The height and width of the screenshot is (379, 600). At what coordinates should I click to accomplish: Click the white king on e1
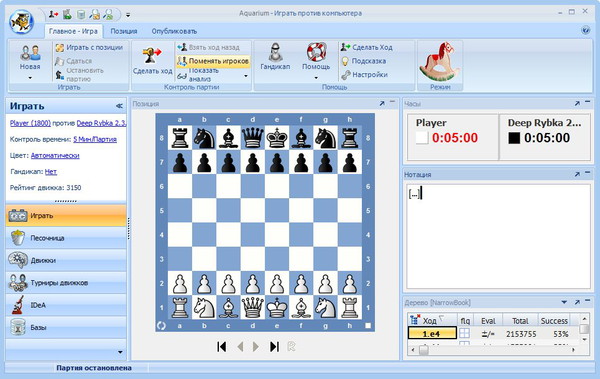pyautogui.click(x=277, y=307)
